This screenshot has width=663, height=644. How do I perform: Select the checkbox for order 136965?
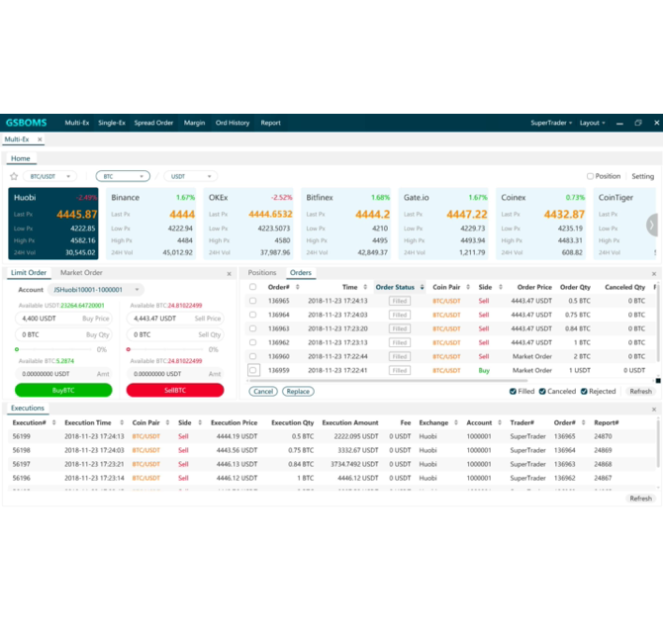point(253,301)
